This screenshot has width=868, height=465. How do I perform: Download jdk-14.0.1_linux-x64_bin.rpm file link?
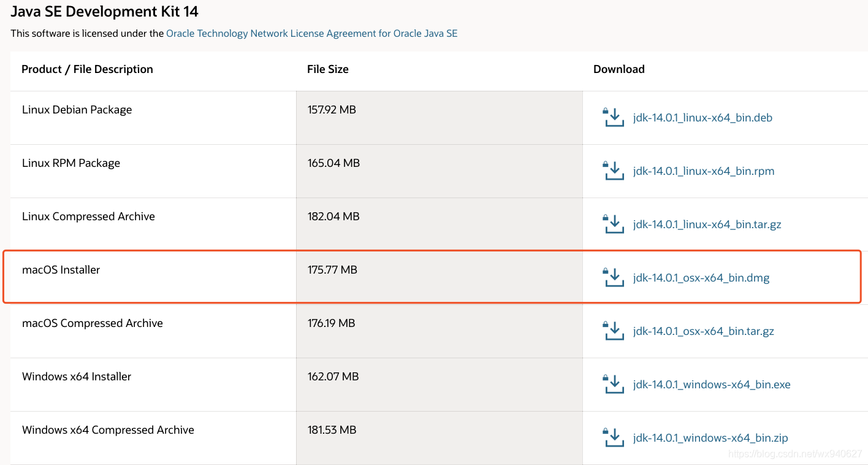pos(704,171)
